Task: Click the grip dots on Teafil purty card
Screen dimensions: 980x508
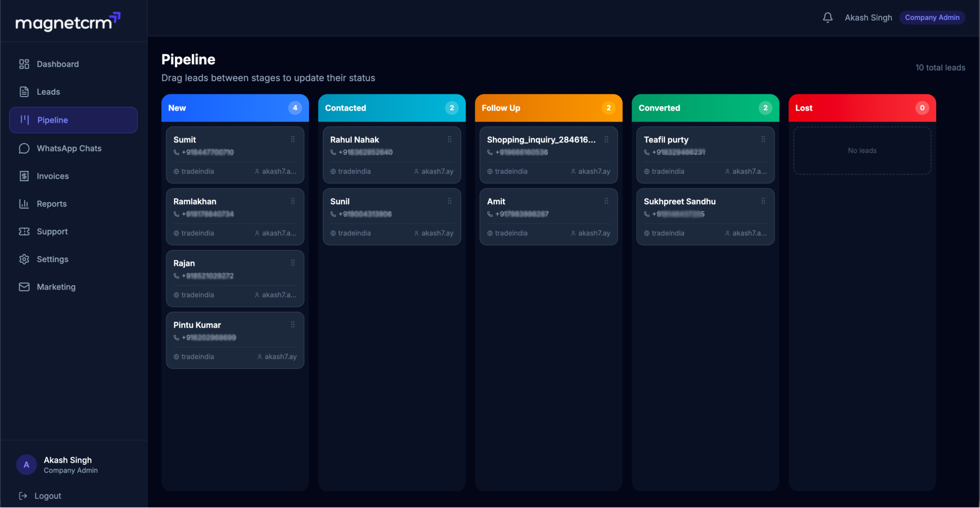Action: [763, 139]
